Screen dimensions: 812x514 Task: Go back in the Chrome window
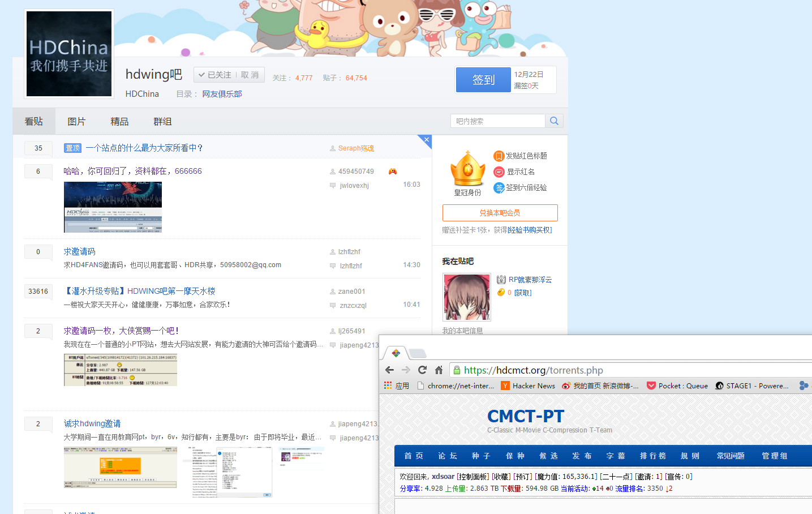[389, 370]
